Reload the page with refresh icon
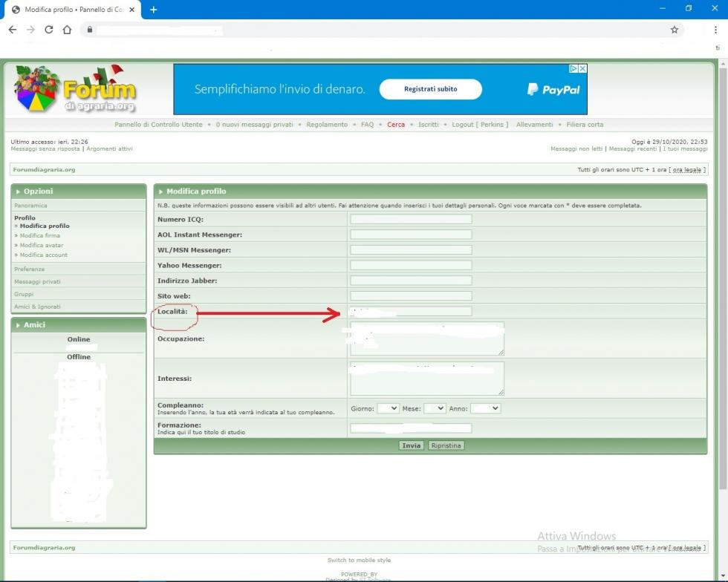 click(x=49, y=30)
